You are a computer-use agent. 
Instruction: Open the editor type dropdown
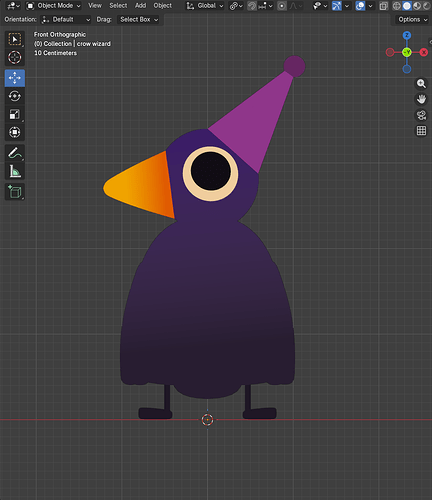pyautogui.click(x=13, y=6)
